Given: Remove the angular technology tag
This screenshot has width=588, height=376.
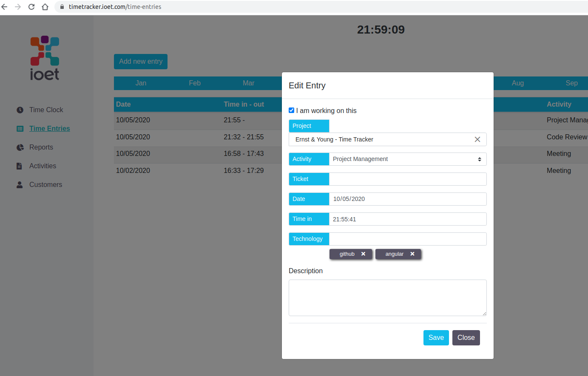Looking at the screenshot, I should pos(412,254).
